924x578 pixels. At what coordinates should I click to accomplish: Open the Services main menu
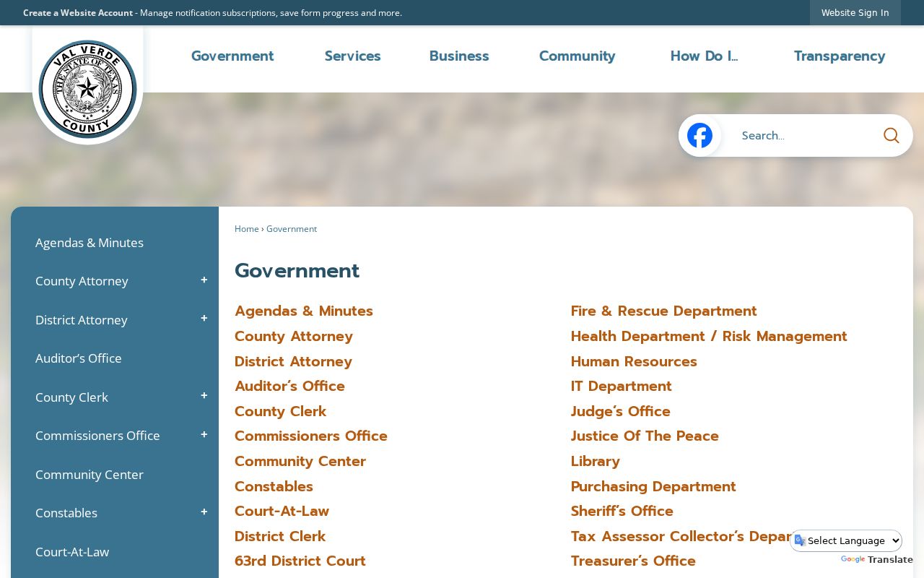tap(352, 56)
